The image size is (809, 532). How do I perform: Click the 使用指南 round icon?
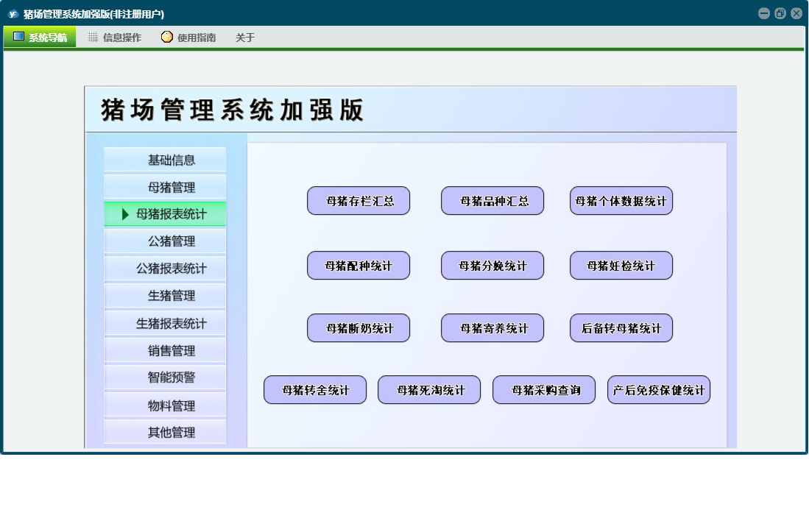coord(167,37)
